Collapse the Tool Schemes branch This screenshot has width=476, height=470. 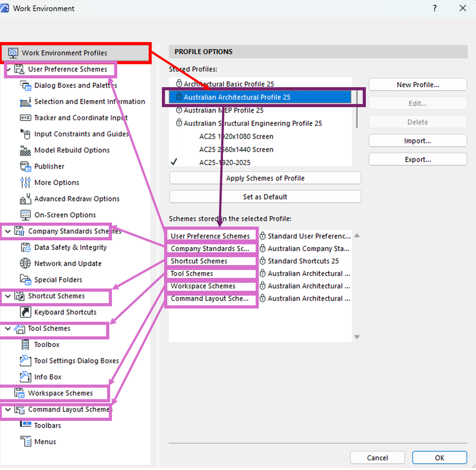tap(8, 328)
